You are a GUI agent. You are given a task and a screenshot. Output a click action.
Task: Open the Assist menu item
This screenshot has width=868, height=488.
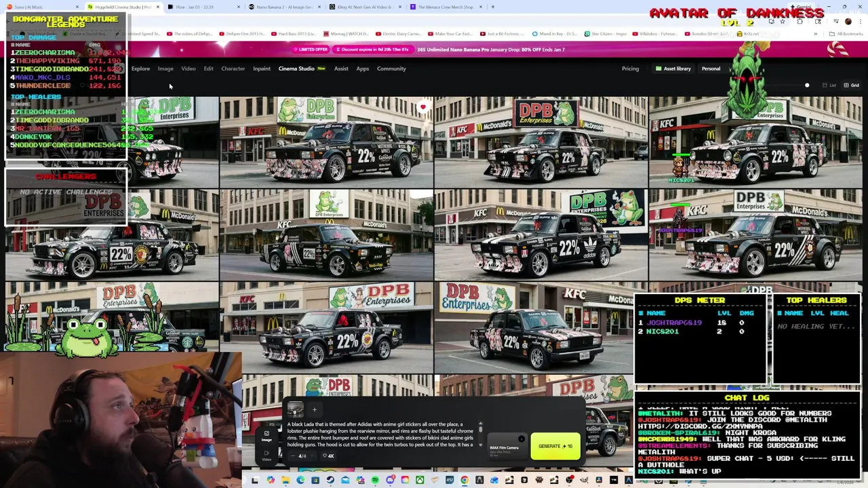[341, 68]
